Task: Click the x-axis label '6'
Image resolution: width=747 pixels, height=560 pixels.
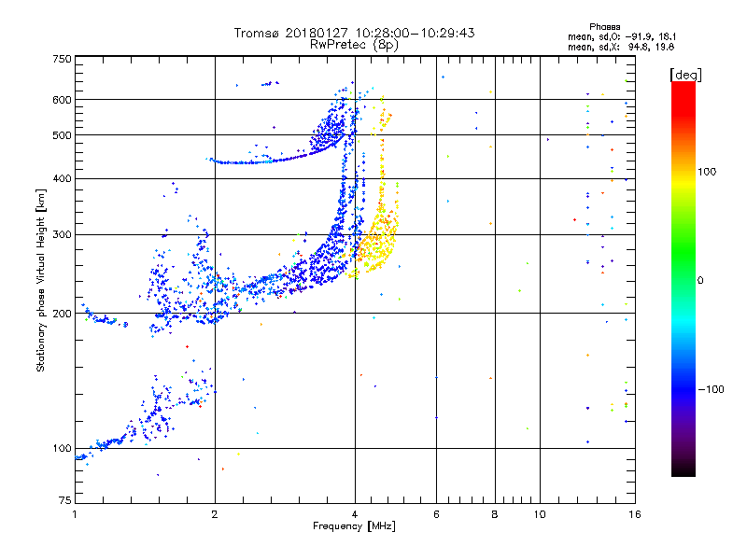Action: coord(436,514)
